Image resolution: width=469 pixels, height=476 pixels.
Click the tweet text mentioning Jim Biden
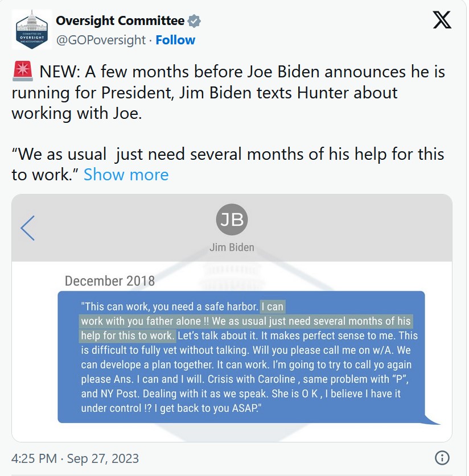pyautogui.click(x=204, y=93)
